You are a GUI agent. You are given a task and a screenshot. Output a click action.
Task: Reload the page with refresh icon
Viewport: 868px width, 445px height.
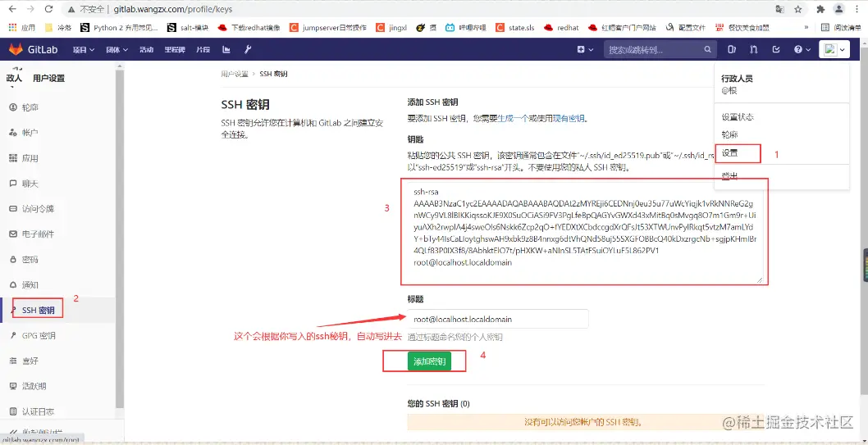tap(48, 9)
